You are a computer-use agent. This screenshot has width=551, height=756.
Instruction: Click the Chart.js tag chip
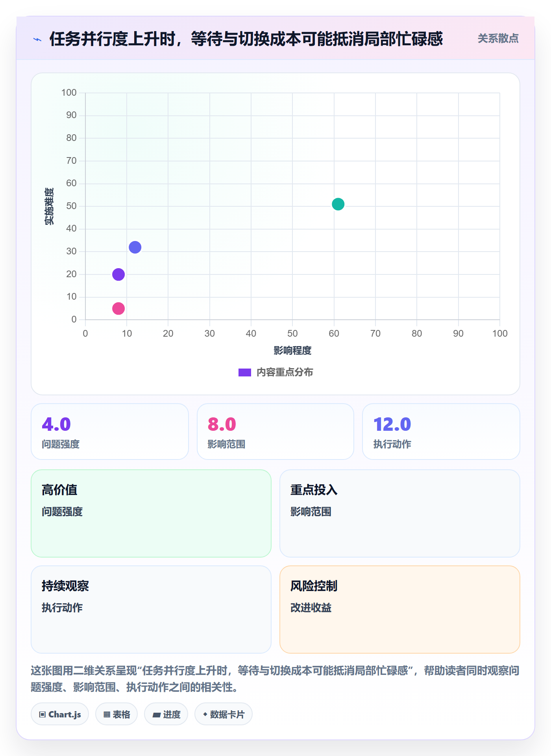tap(60, 714)
